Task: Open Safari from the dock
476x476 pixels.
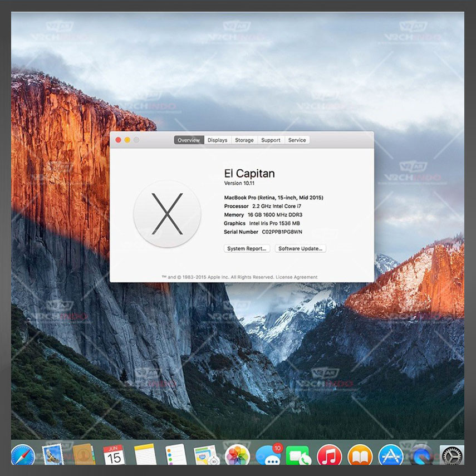Action: (23, 455)
